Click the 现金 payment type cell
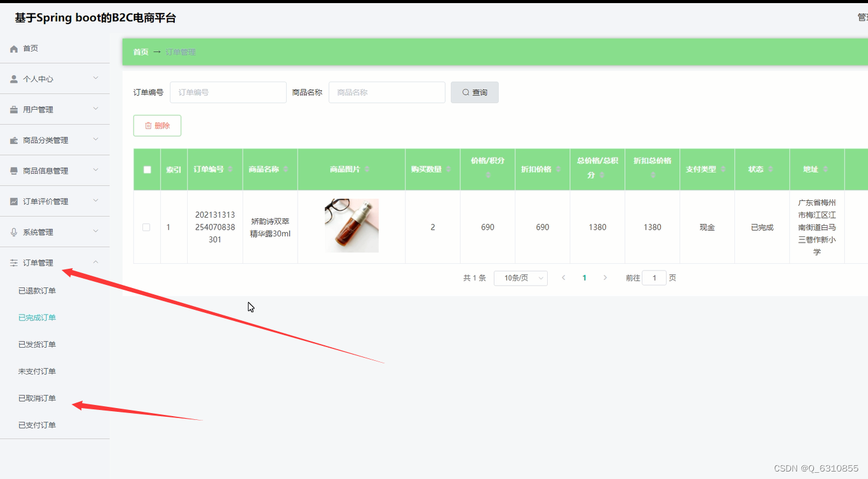 pos(707,228)
